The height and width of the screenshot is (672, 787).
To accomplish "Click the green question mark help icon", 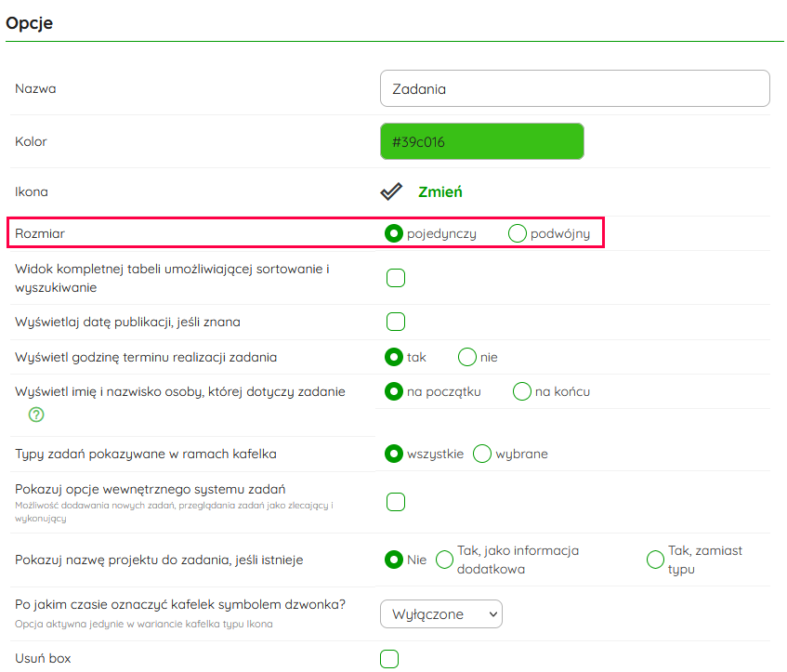I will pos(37,415).
